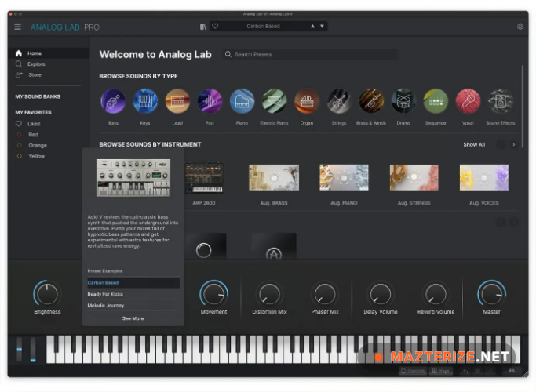
Task: Select Ready For Kicks preset example
Action: [x=133, y=294]
